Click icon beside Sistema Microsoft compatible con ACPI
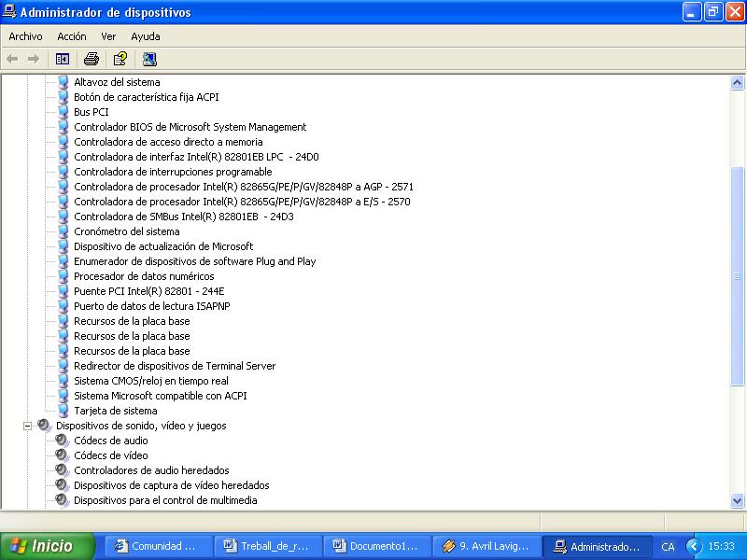Screen dimensions: 747x560 [x=63, y=396]
